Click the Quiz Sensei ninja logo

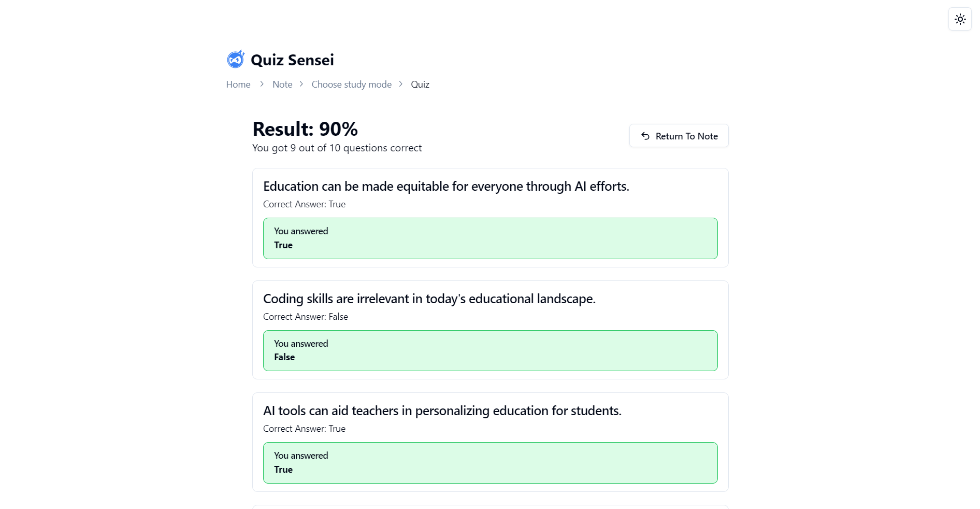point(236,60)
